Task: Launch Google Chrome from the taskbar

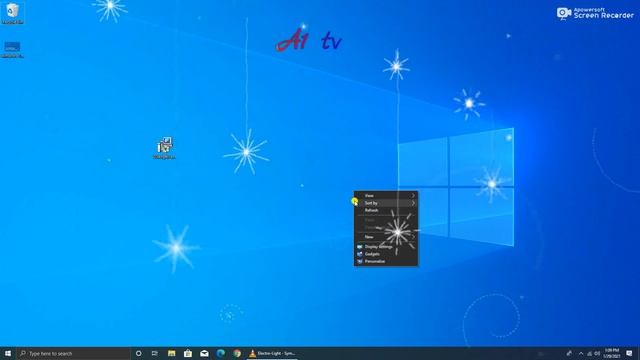Action: coord(237,353)
